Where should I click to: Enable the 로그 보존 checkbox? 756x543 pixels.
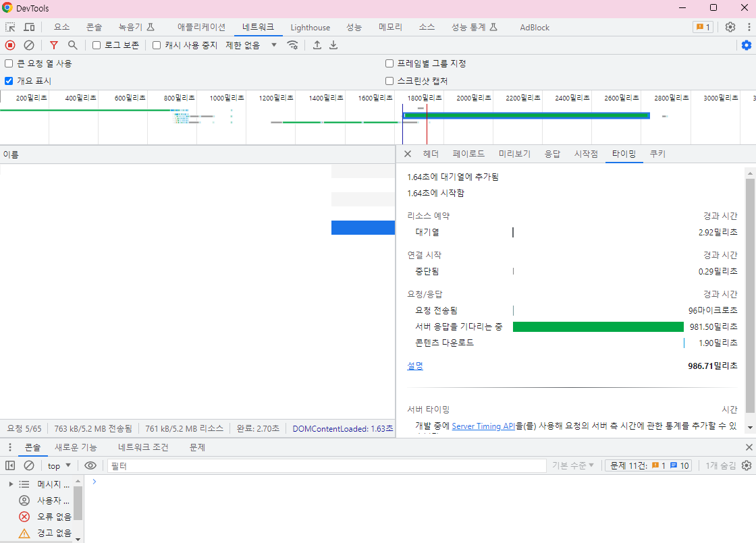[97, 45]
